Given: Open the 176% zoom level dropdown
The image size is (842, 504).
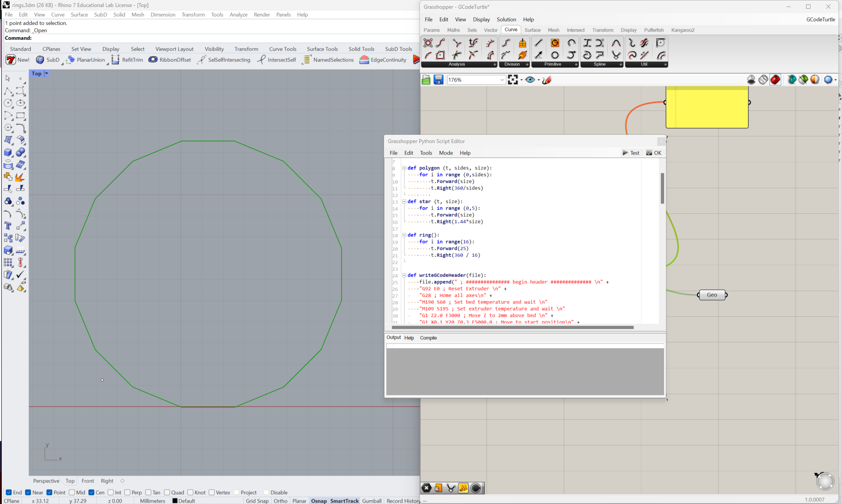Looking at the screenshot, I should pyautogui.click(x=502, y=80).
